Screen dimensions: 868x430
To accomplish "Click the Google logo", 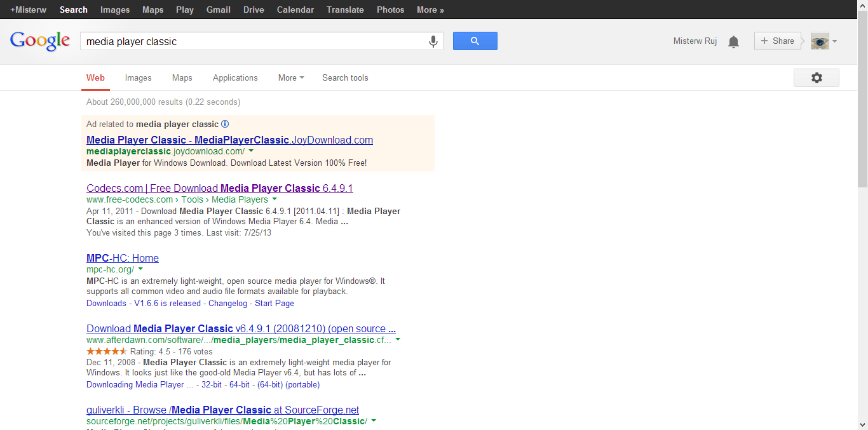I will click(40, 41).
